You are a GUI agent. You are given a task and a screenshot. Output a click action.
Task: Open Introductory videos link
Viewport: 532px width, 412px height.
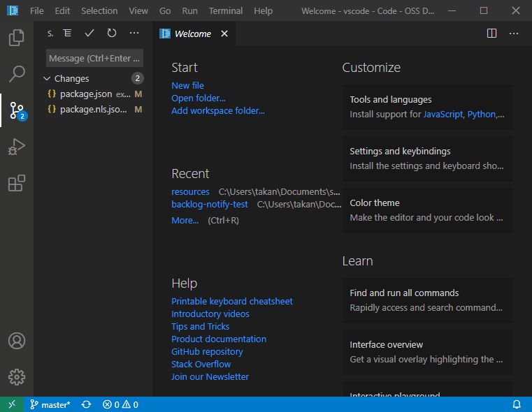pos(210,314)
